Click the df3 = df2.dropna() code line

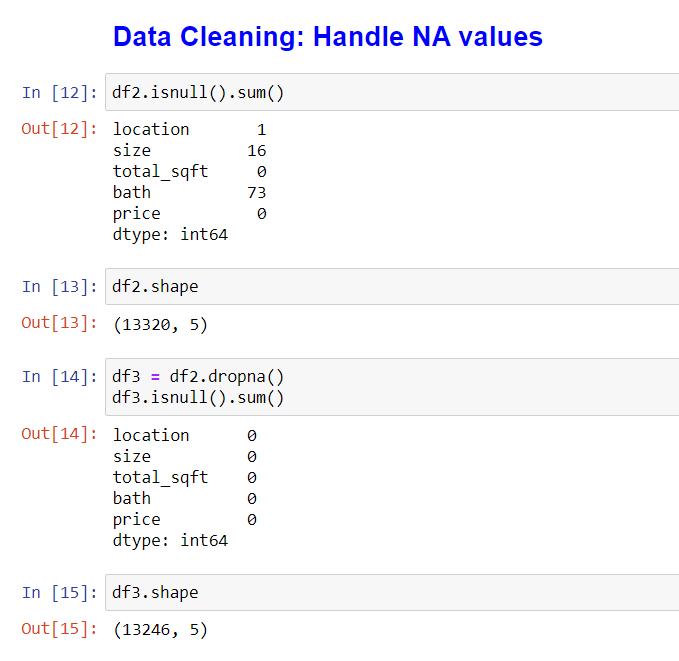(x=198, y=376)
